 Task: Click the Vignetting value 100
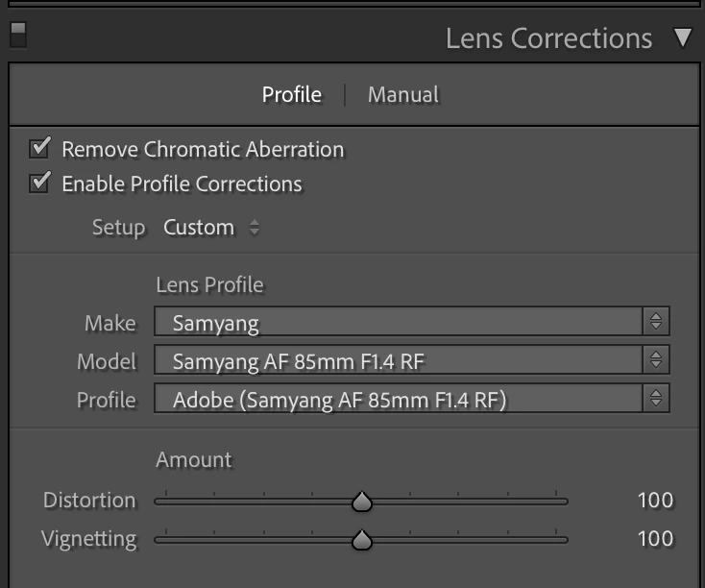(x=656, y=538)
